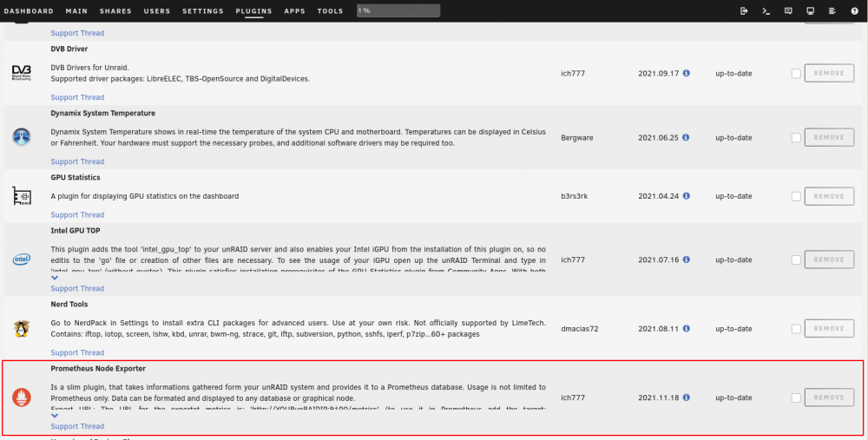Image resolution: width=868 pixels, height=440 pixels.
Task: Tick the Nerd Tools removal checkbox
Action: 796,328
